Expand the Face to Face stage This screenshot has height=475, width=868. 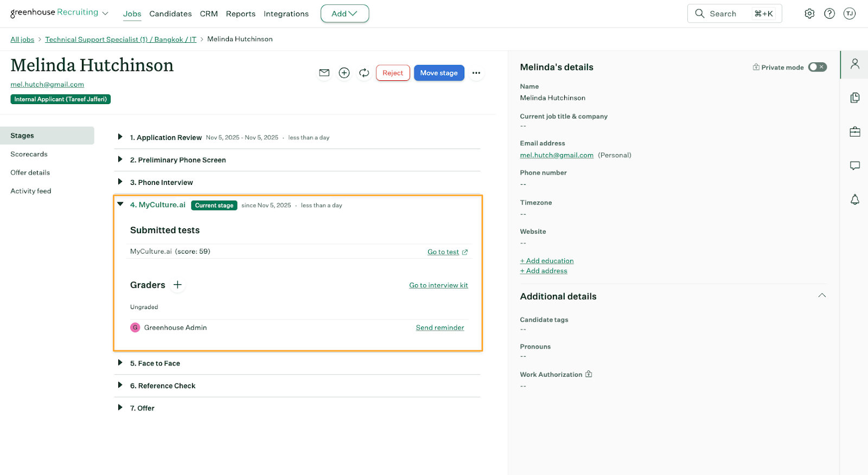(x=120, y=363)
